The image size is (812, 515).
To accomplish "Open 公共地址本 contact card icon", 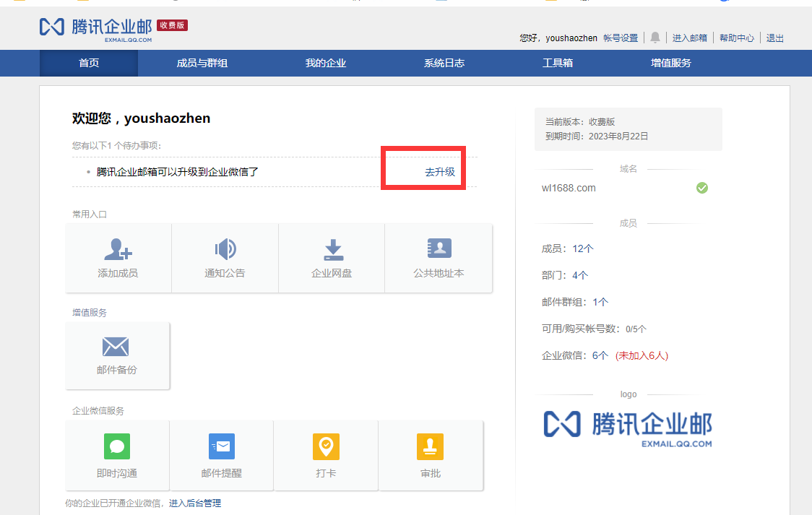I will pyautogui.click(x=439, y=248).
